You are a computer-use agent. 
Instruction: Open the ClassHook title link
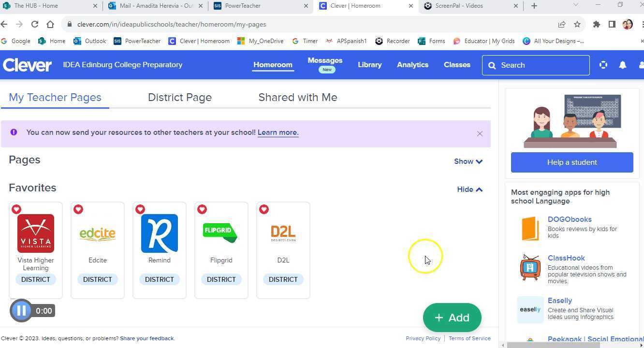(566, 258)
